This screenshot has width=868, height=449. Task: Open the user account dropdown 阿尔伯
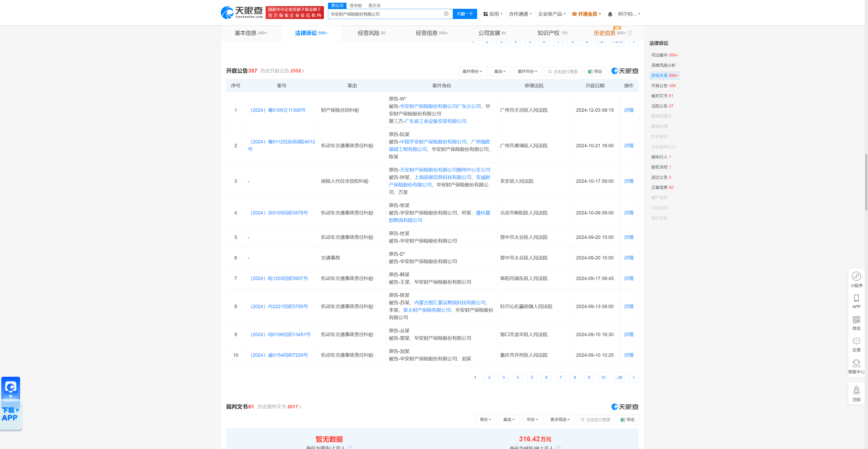(629, 14)
